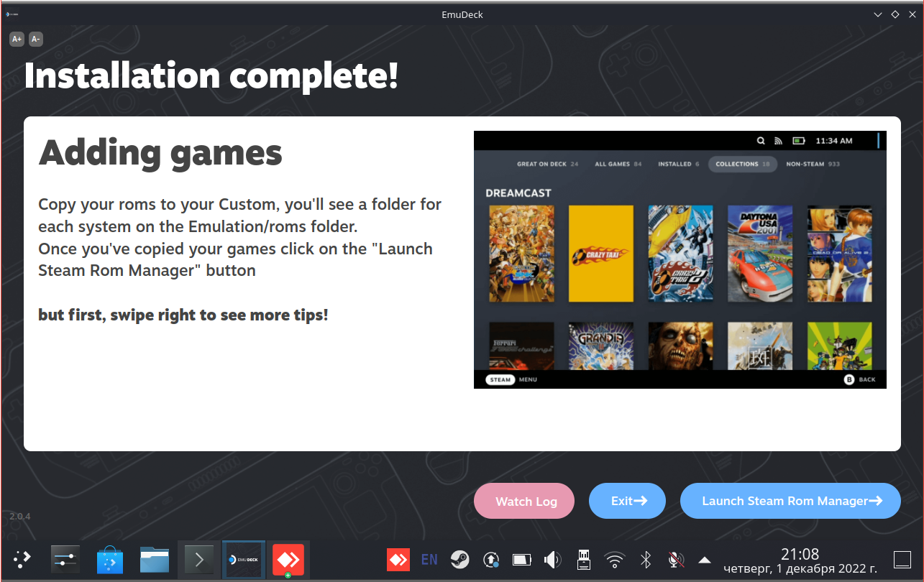Launch Steam Rom Manager
Viewport: 924px width, 582px height.
[x=790, y=501]
